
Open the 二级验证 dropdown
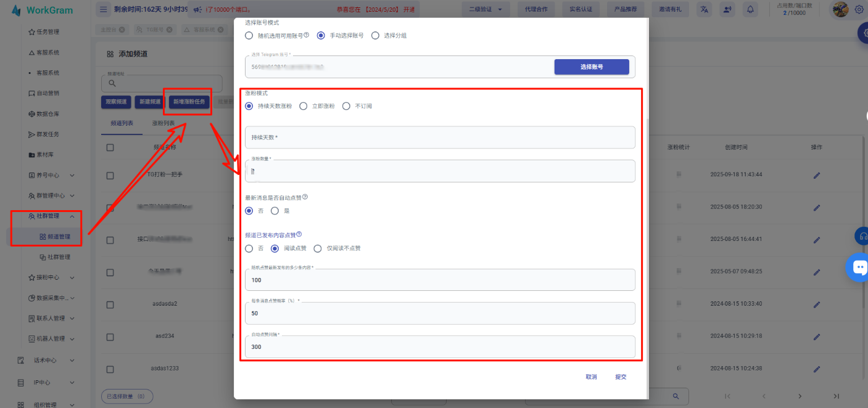(x=486, y=9)
